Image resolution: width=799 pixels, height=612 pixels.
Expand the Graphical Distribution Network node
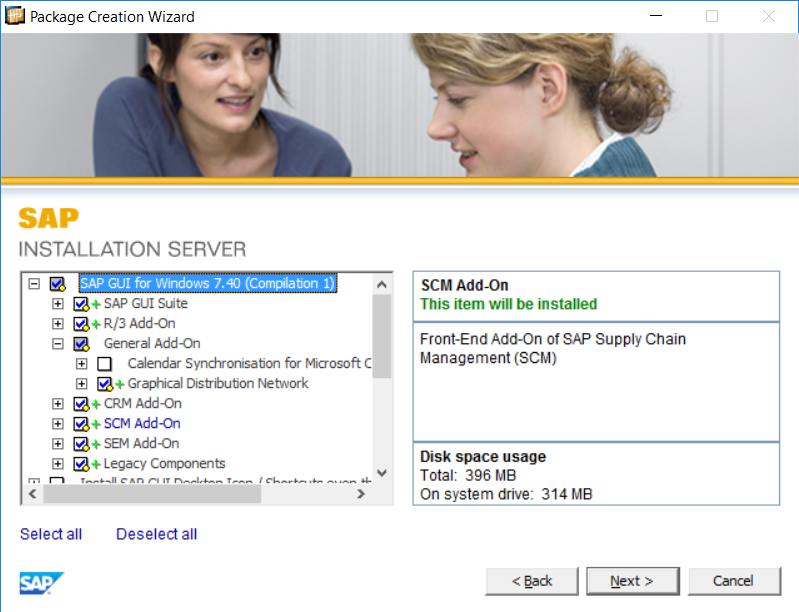tap(82, 384)
